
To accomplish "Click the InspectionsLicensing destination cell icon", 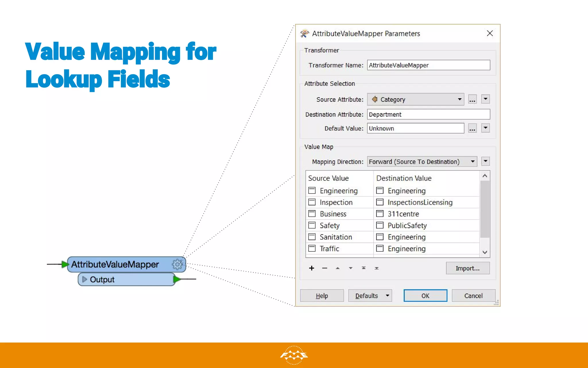I will tap(380, 202).
